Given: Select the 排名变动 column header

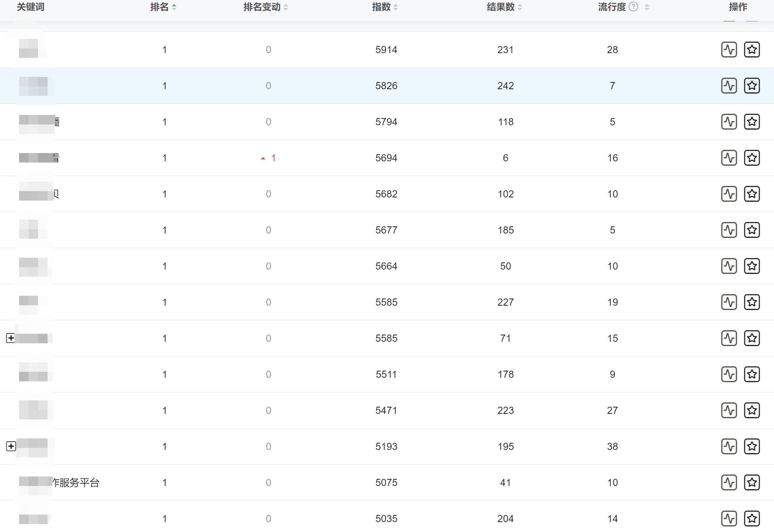Looking at the screenshot, I should click(x=262, y=7).
